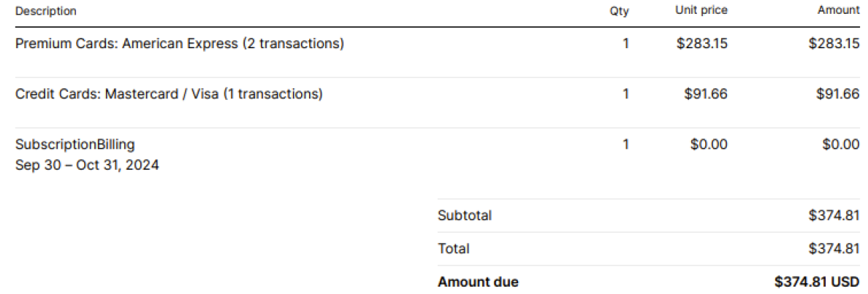
Task: Select the SubscriptionBilling line item title
Action: coord(75,144)
